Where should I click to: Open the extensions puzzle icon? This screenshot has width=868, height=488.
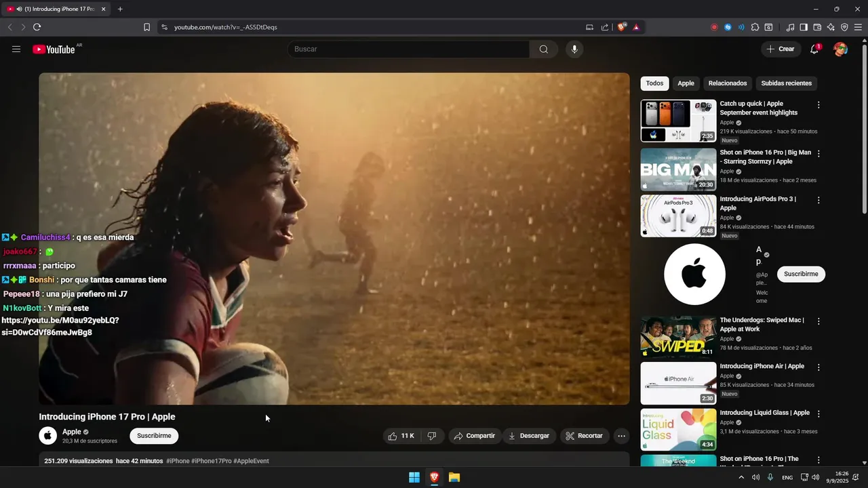[x=755, y=27]
